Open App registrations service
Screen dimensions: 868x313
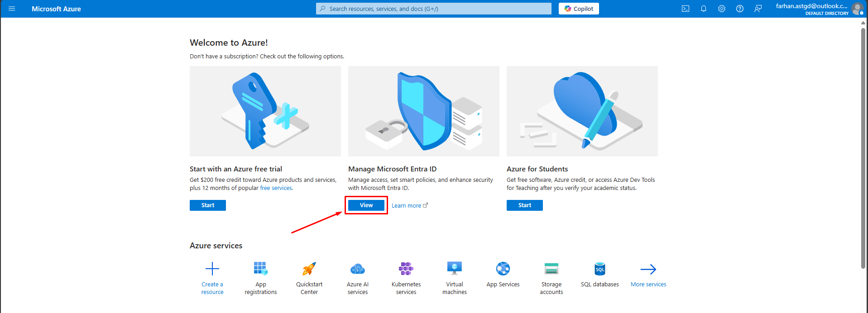pos(260,269)
